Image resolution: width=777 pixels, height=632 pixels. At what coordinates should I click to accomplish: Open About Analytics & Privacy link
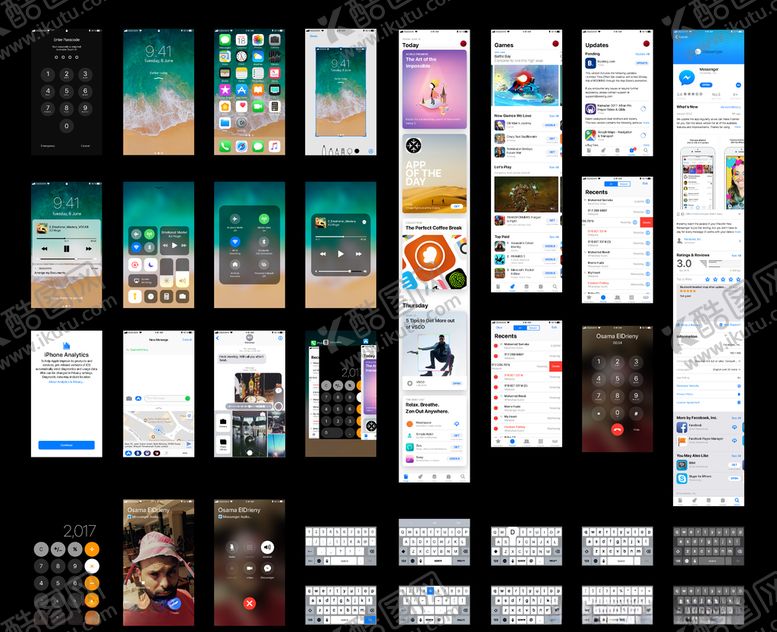pos(66,382)
